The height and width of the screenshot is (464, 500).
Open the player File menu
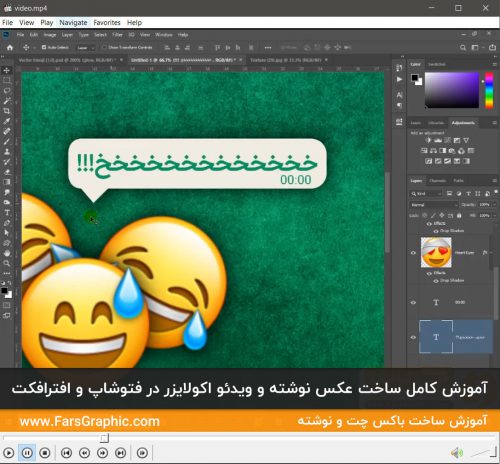pos(7,23)
